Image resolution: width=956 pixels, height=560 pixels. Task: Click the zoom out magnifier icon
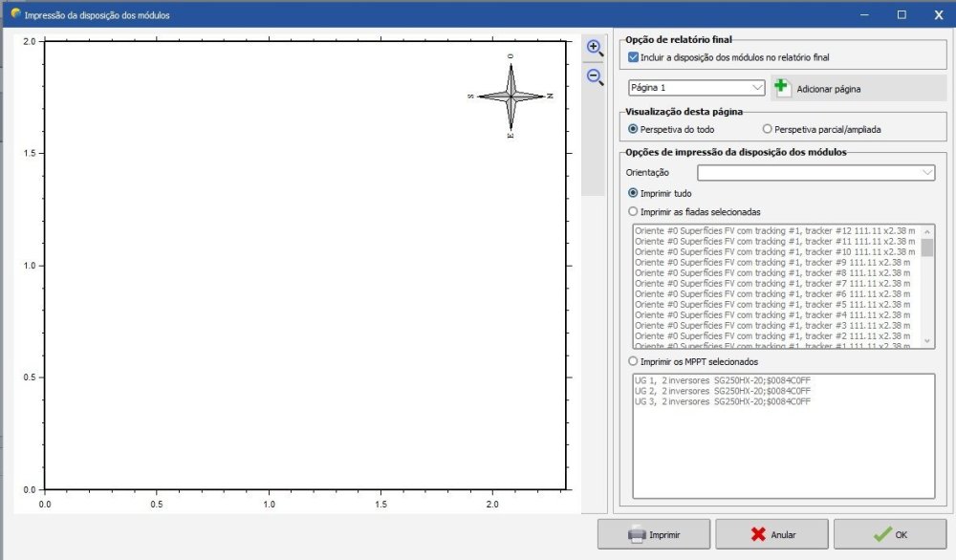pyautogui.click(x=595, y=76)
